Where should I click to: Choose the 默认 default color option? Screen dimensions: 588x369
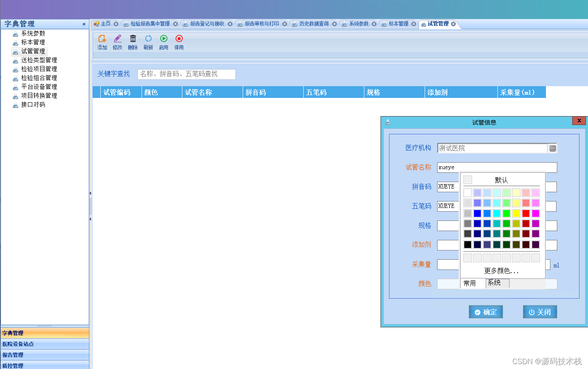tap(501, 180)
